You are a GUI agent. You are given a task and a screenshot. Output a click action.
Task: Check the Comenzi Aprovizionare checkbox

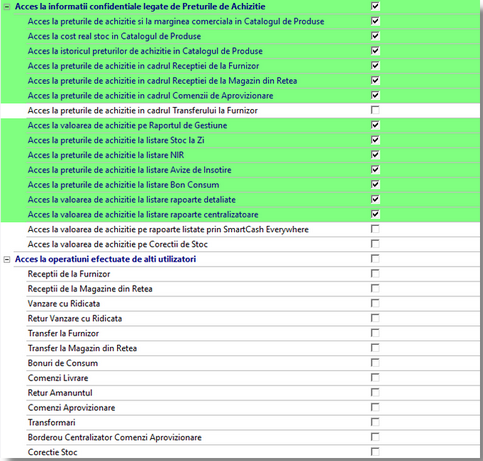pos(375,408)
